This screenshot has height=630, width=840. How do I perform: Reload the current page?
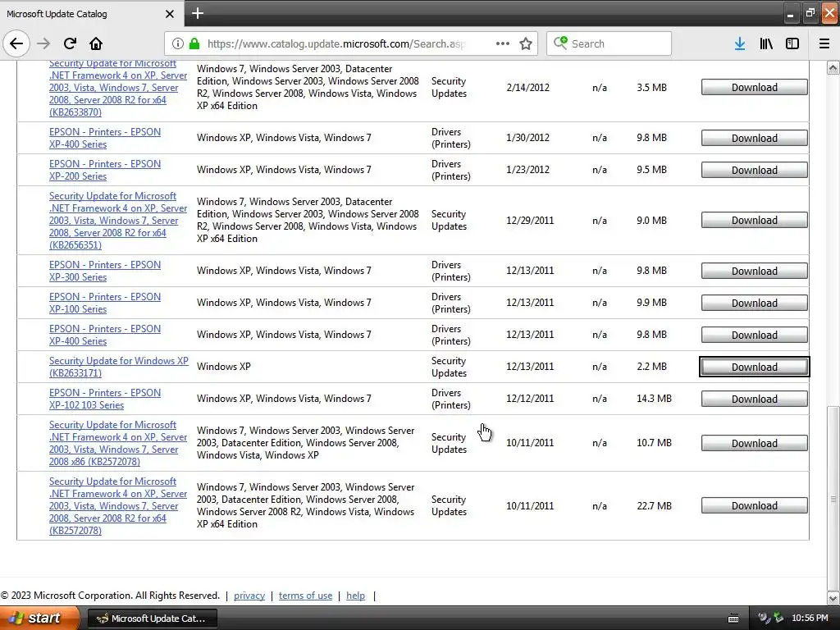[x=70, y=43]
